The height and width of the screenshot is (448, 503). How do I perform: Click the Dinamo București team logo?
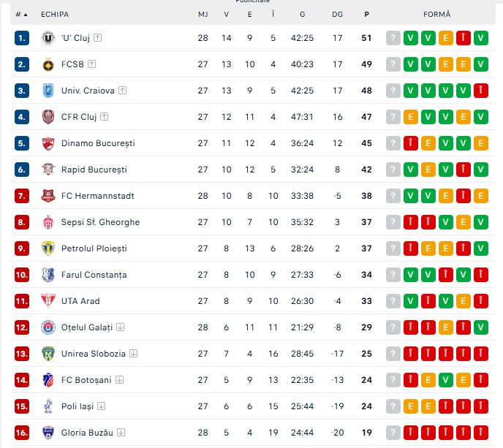click(48, 143)
